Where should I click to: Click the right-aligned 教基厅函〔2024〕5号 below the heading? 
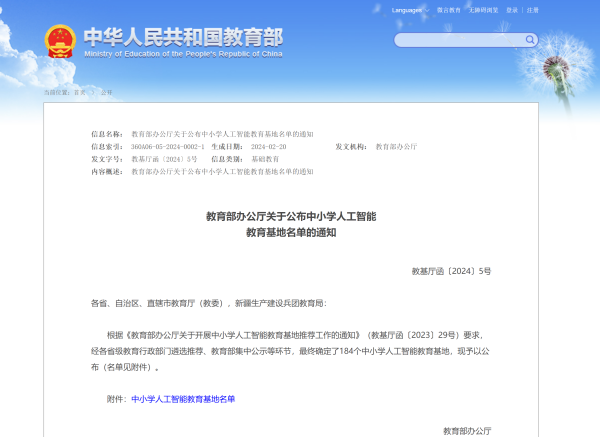pyautogui.click(x=451, y=271)
